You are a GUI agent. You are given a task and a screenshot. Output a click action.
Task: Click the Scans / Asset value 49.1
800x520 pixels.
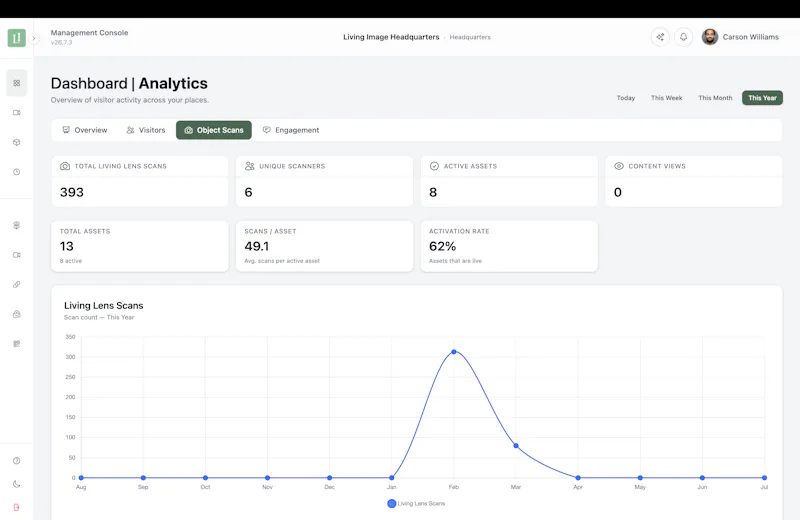coord(257,246)
